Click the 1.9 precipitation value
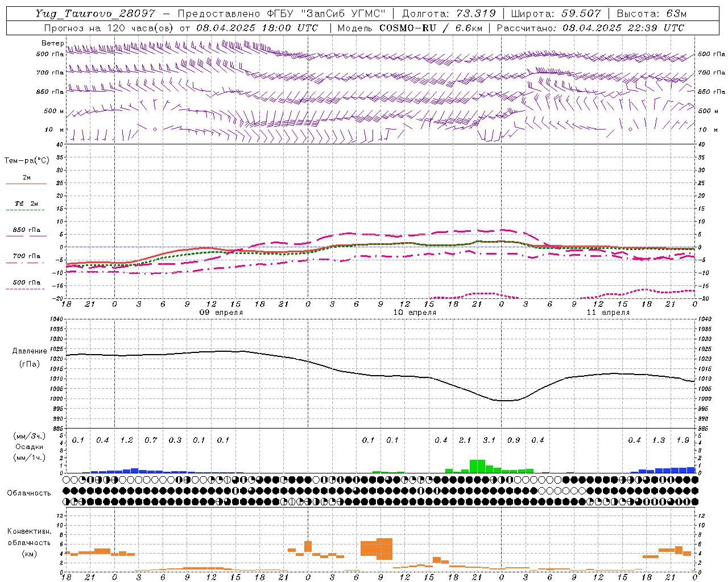Viewport: 728px width, 582px height. [683, 440]
